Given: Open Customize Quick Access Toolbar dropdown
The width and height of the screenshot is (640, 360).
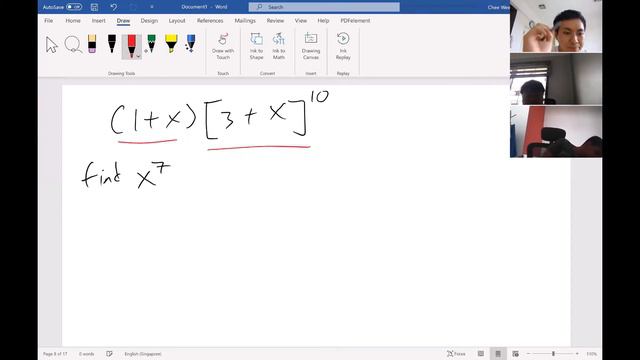Looking at the screenshot, I should point(152,7).
